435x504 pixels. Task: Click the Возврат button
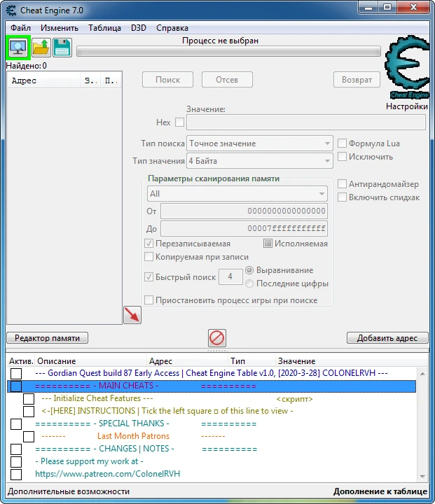(357, 79)
